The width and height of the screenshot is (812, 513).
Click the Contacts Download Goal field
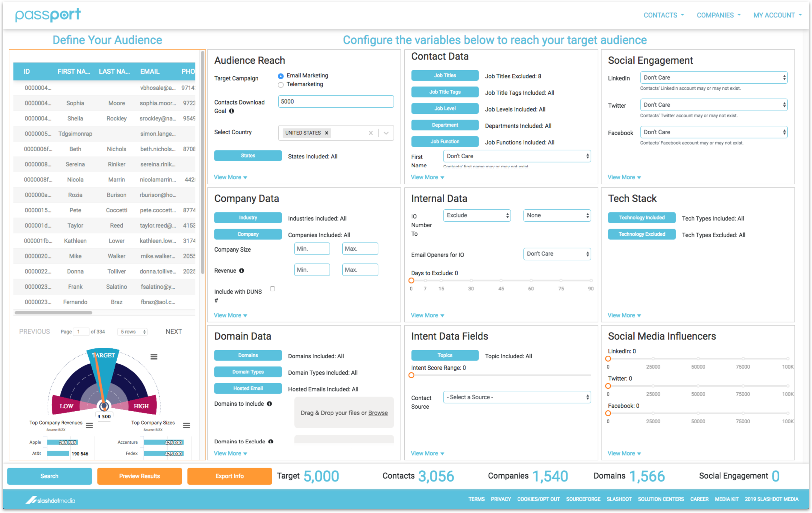pyautogui.click(x=336, y=101)
